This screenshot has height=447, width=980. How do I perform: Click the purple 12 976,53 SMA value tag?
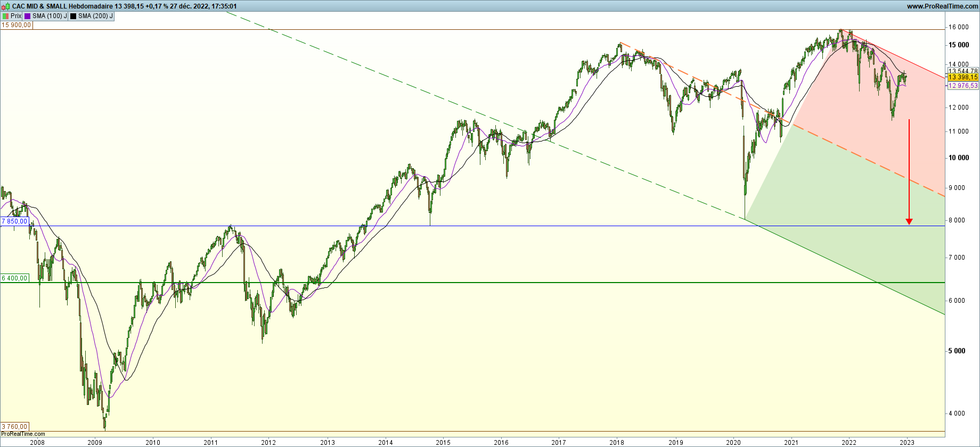963,85
